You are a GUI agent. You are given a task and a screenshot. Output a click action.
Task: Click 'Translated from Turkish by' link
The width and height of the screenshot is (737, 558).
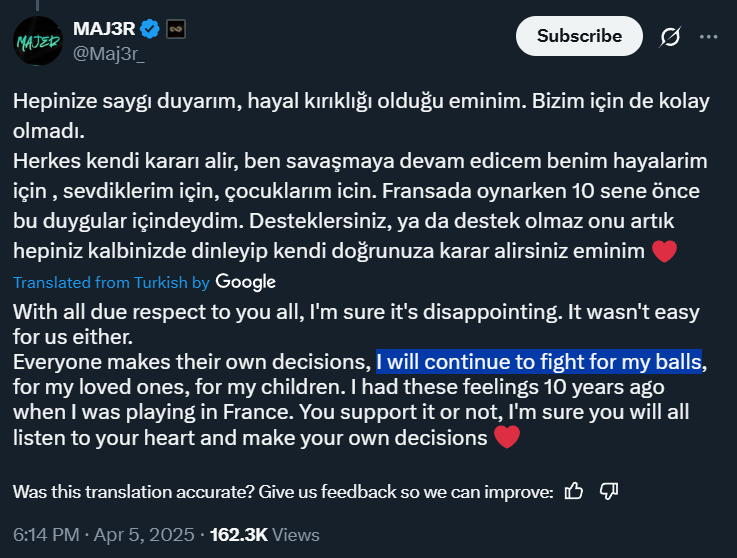point(111,283)
